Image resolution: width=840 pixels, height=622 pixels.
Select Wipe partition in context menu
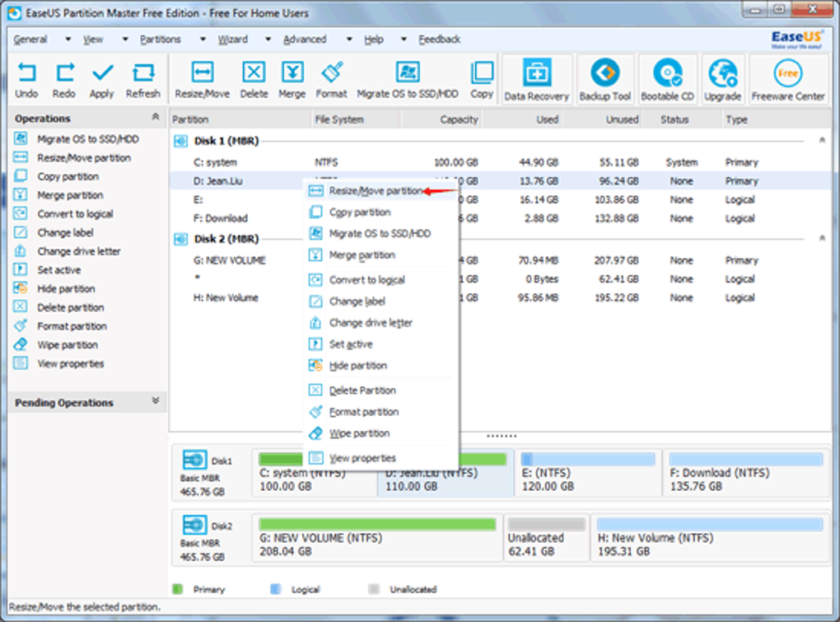tap(381, 433)
